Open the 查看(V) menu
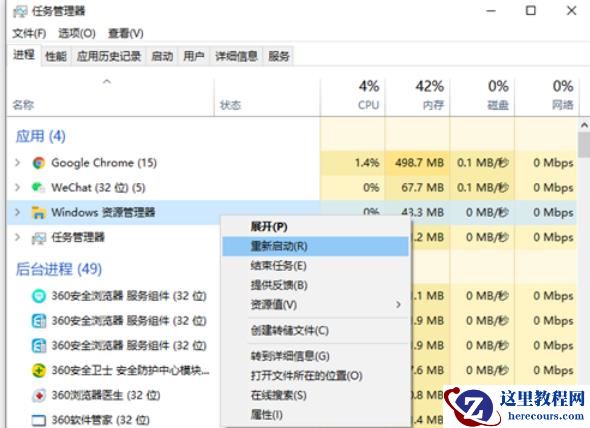This screenshot has width=590, height=428. click(x=126, y=34)
